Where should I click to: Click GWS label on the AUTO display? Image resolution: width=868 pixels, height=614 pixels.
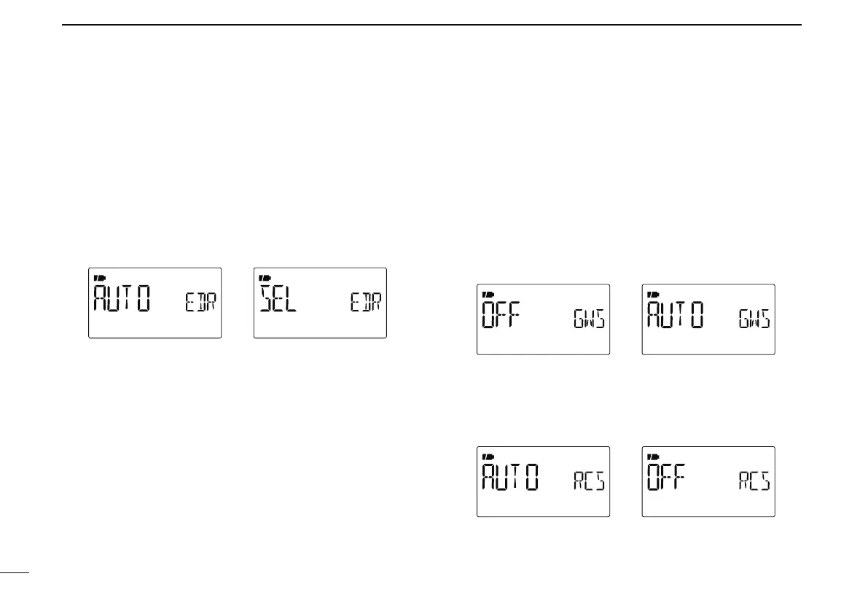click(x=754, y=321)
